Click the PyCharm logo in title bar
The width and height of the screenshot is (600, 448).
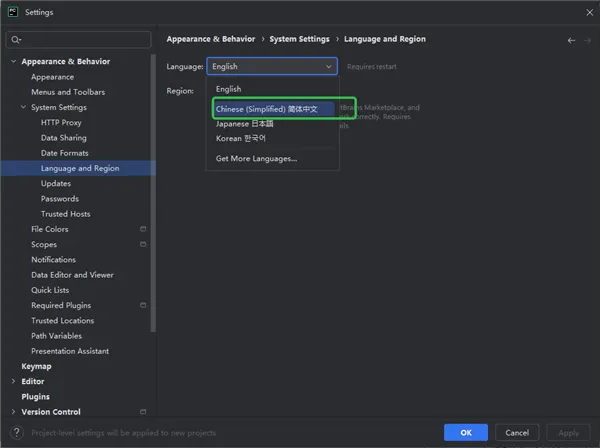[12, 12]
